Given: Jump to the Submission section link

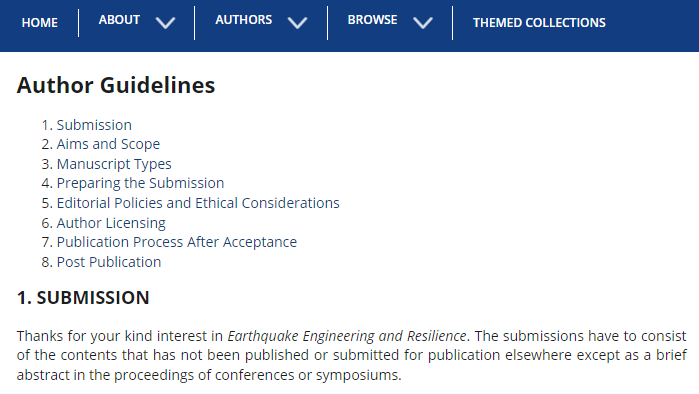Looking at the screenshot, I should pos(94,125).
